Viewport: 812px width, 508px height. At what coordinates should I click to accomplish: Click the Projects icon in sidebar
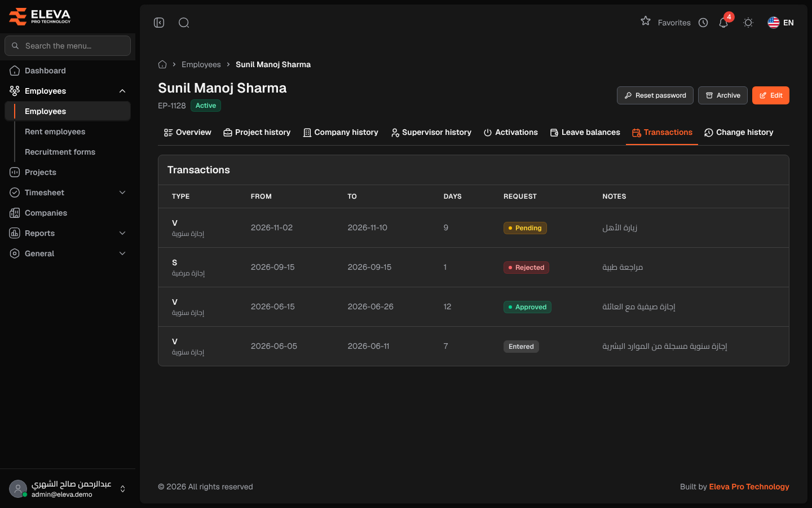pos(15,172)
